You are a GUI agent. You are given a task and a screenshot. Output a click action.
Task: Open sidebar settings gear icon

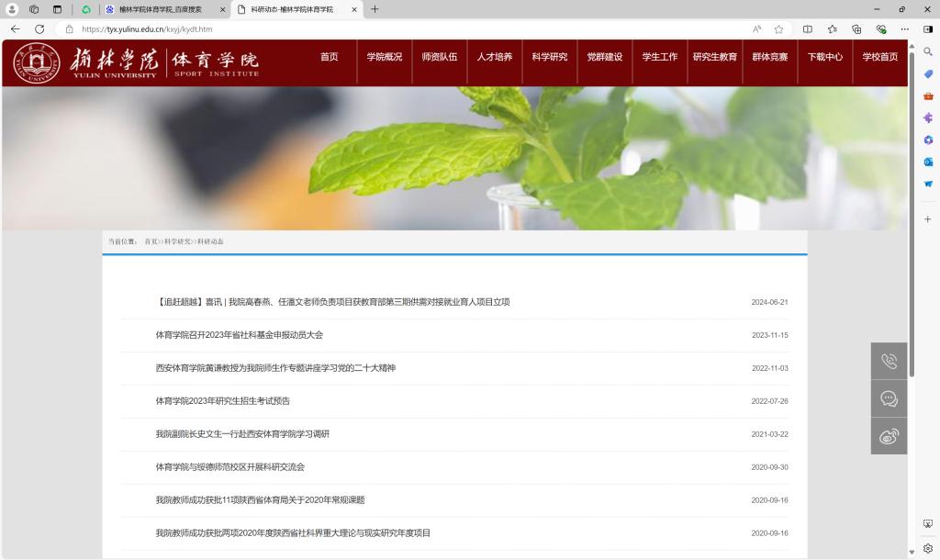(x=928, y=548)
